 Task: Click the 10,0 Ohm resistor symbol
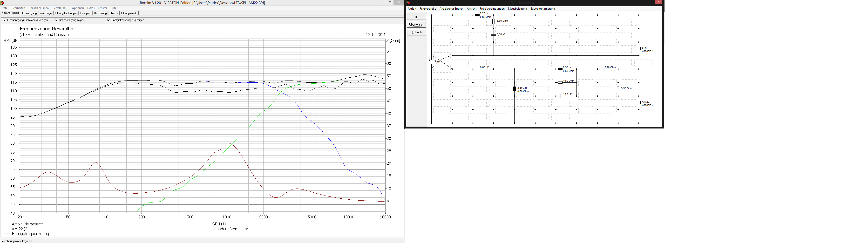(560, 82)
